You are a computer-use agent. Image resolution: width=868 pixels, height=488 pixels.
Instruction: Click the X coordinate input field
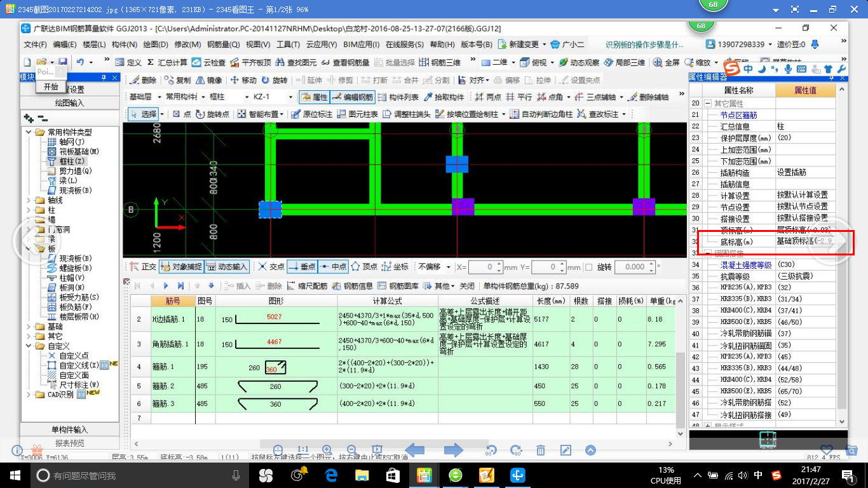pos(485,267)
